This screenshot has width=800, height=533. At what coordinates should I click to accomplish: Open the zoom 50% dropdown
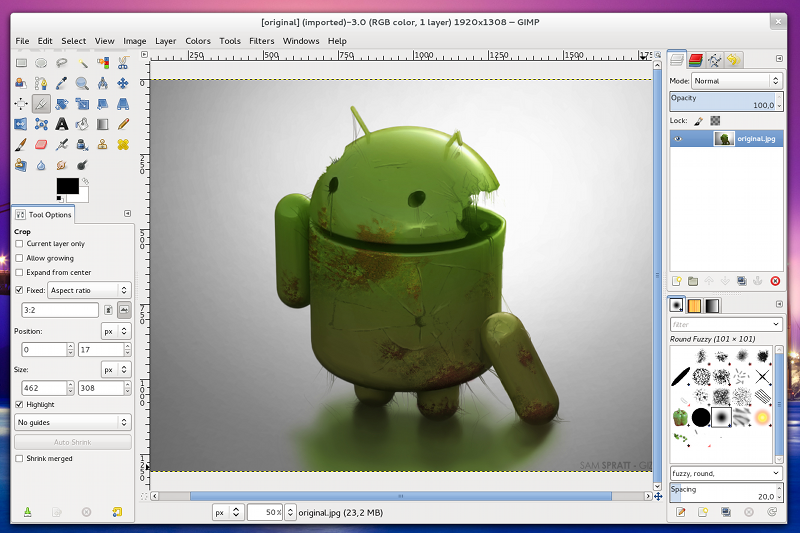click(290, 513)
